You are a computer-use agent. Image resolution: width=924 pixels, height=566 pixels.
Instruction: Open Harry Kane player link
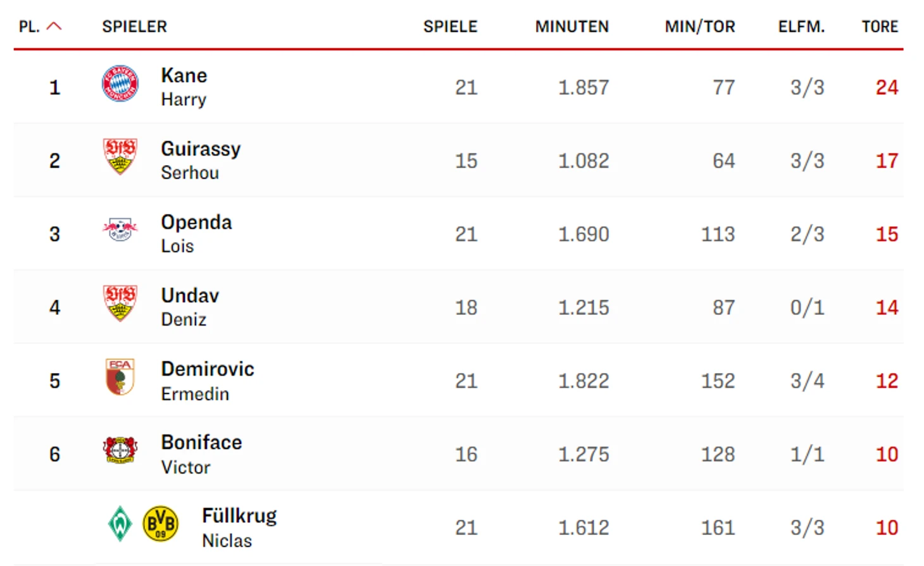[184, 87]
